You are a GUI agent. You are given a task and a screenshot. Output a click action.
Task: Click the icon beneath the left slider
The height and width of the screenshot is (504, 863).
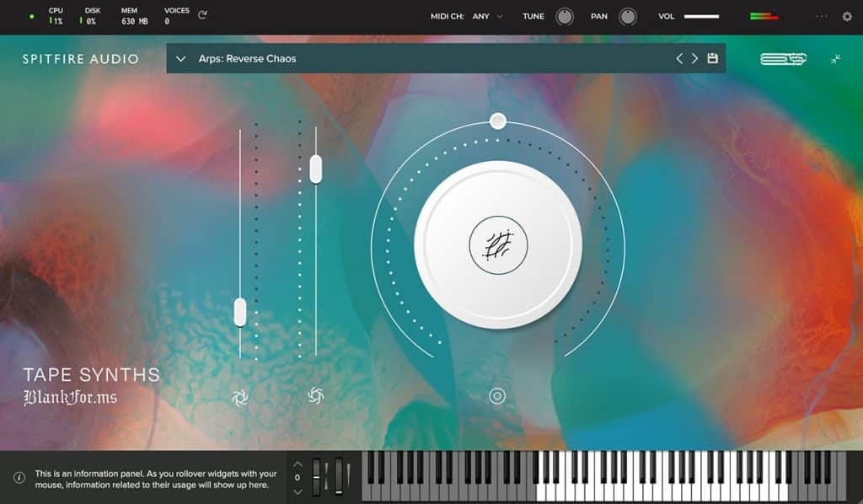click(240, 397)
